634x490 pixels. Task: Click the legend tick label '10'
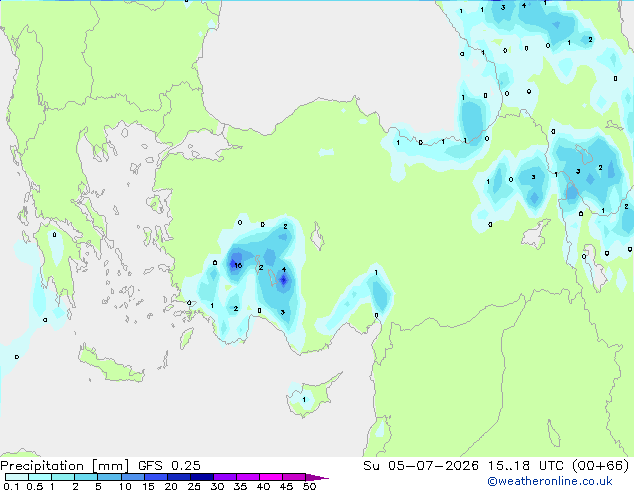click(x=125, y=486)
